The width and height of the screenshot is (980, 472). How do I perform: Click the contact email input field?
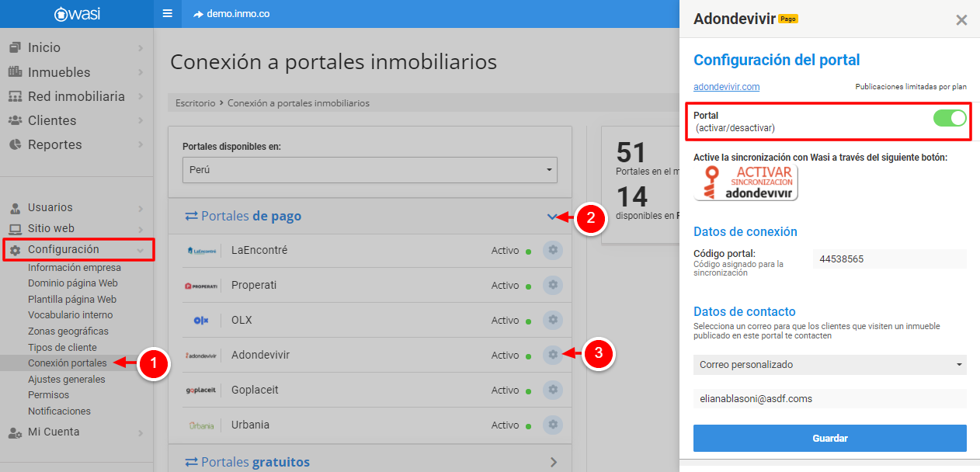click(829, 399)
